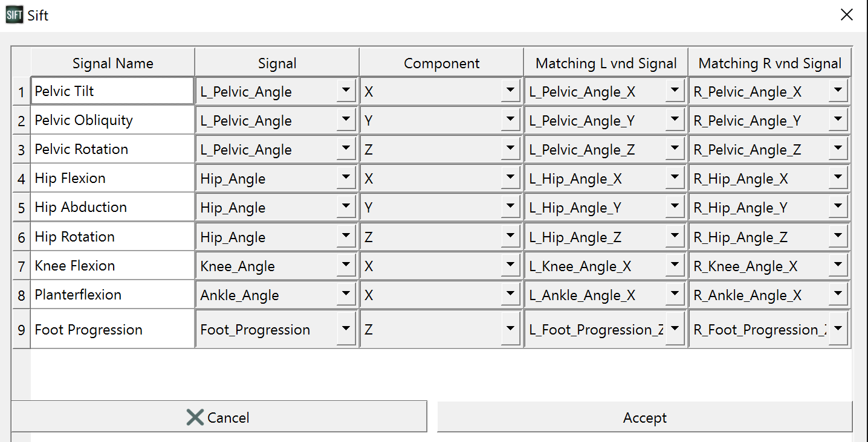
Task: Close the Sift dialog window
Action: (x=847, y=15)
